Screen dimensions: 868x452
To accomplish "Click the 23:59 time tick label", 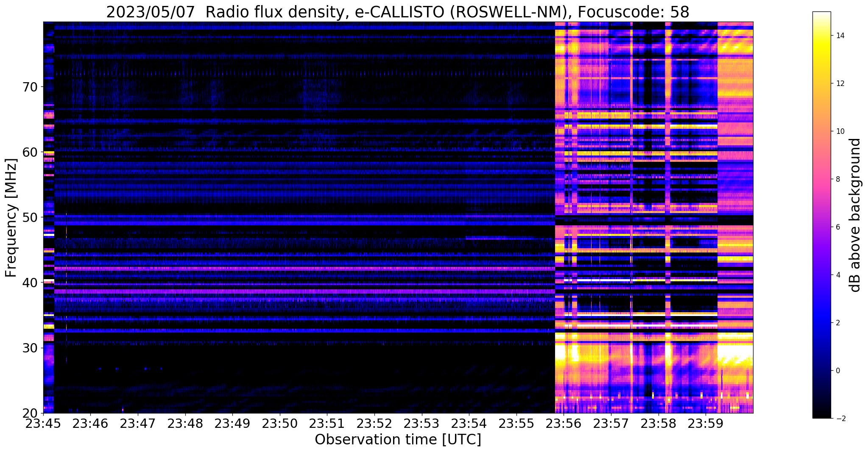I will tap(706, 424).
